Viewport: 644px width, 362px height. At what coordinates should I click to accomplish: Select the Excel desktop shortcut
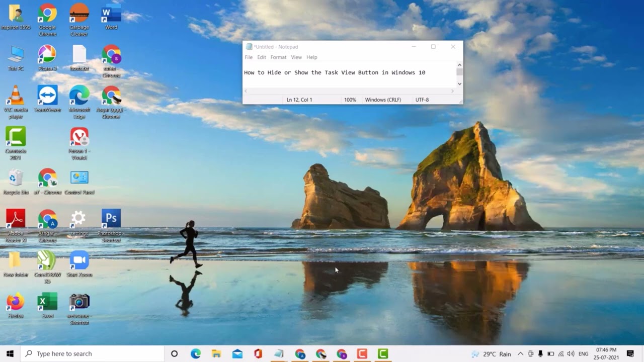click(47, 305)
